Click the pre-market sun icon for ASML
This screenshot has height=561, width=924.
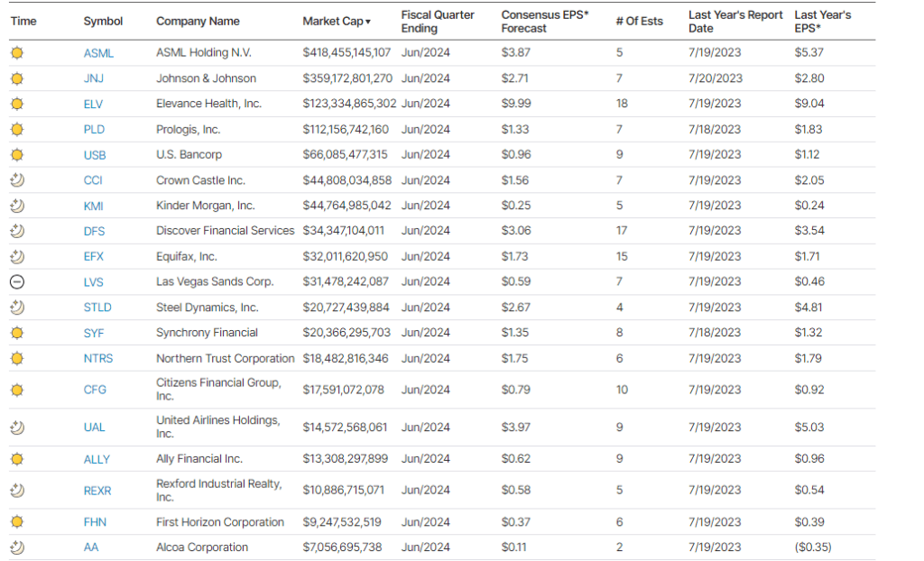(17, 53)
